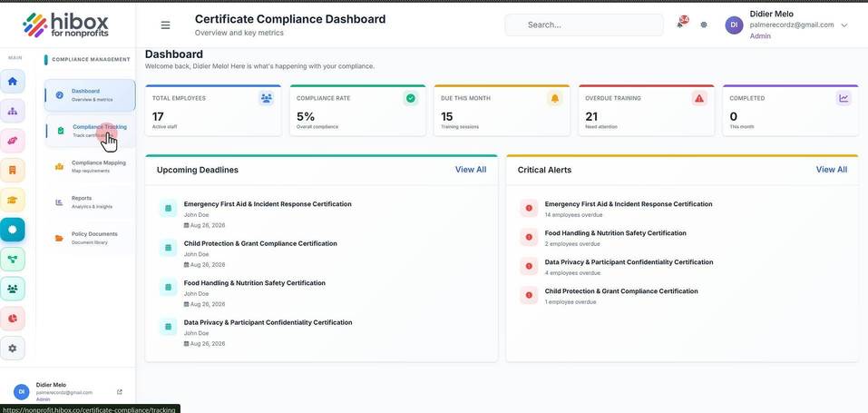
Task: Click Child Protection title in Critical Alerts
Action: (621, 291)
